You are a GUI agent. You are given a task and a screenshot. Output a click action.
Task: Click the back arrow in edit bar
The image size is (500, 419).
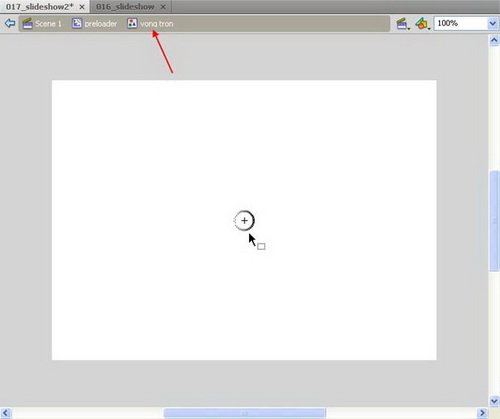[10, 23]
